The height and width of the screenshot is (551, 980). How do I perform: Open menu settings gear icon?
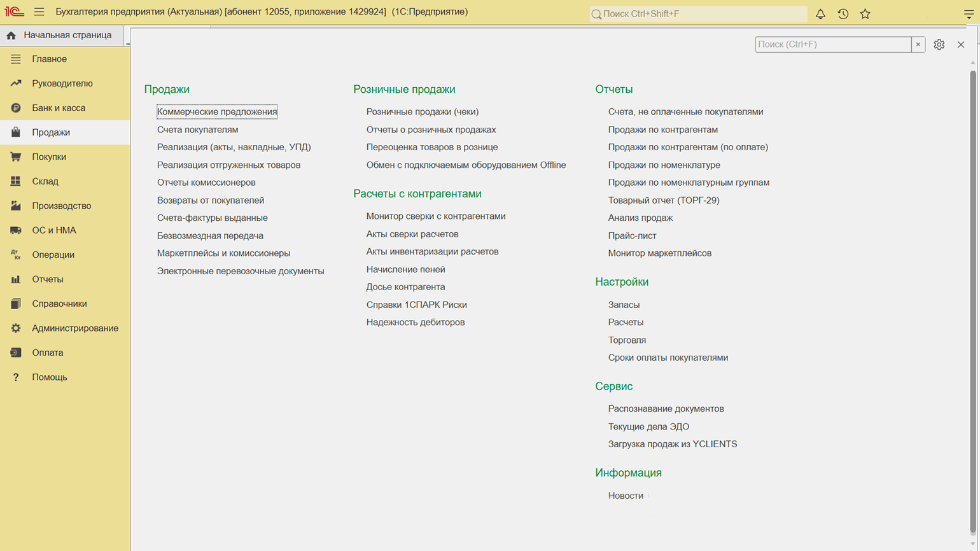tap(939, 45)
